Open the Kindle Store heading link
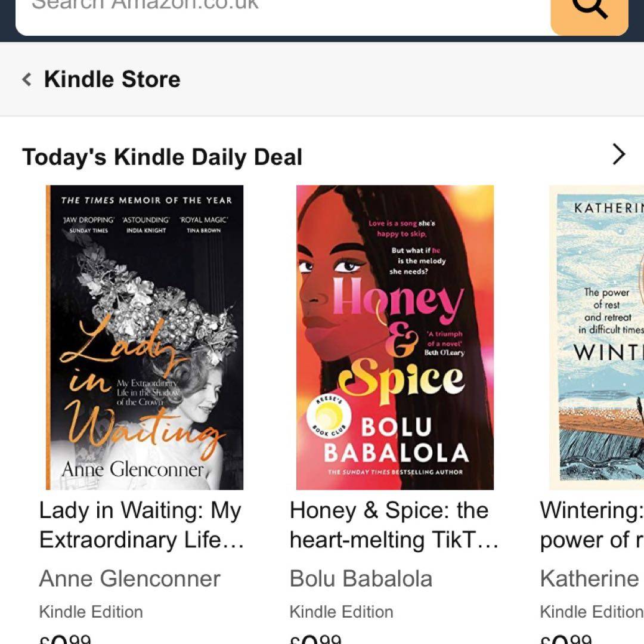 pyautogui.click(x=112, y=79)
